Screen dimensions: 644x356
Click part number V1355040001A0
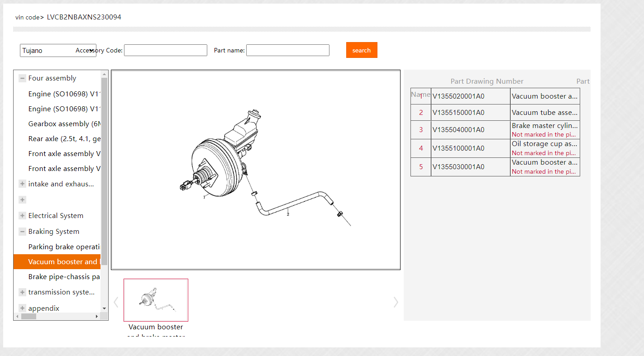pyautogui.click(x=458, y=130)
